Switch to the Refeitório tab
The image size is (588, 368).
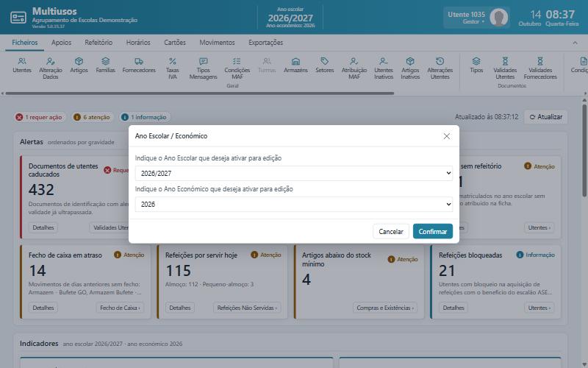[98, 43]
